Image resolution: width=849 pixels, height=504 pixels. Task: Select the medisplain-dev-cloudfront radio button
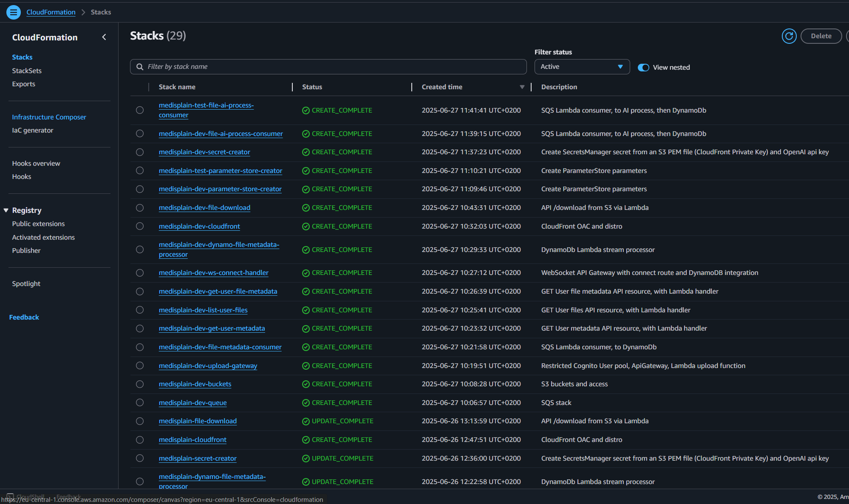pos(140,227)
